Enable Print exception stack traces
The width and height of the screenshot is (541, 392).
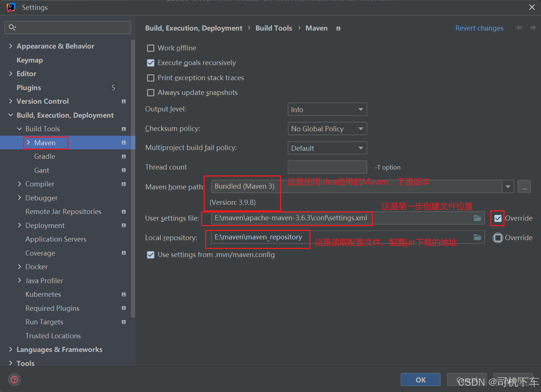151,78
